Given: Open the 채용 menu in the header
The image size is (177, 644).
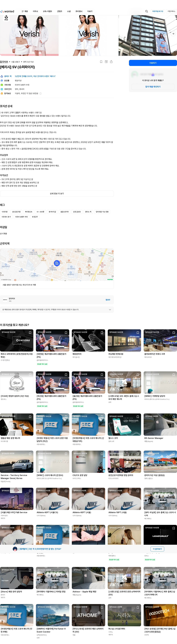Looking at the screenshot, I should click(x=25, y=11).
